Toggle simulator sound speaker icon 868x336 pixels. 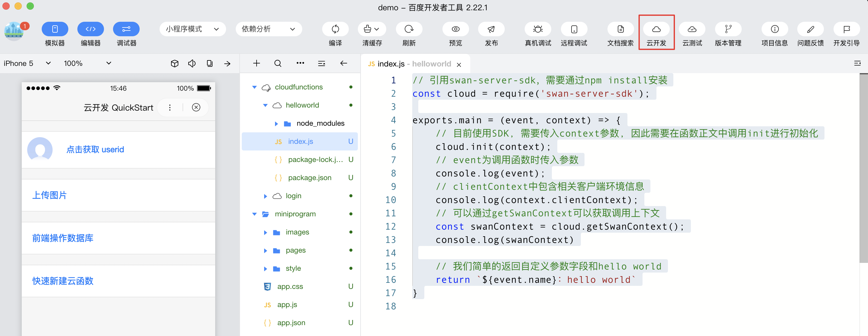pos(192,63)
